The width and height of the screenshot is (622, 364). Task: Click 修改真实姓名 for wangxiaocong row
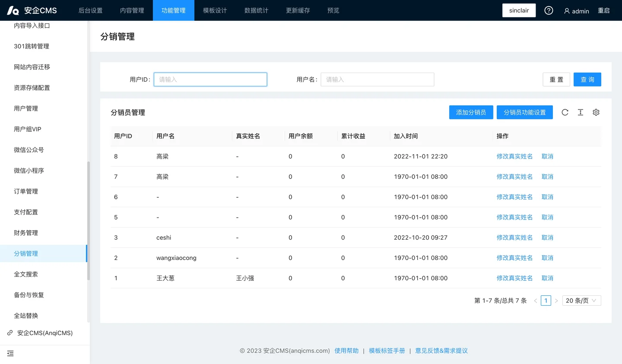click(x=514, y=258)
